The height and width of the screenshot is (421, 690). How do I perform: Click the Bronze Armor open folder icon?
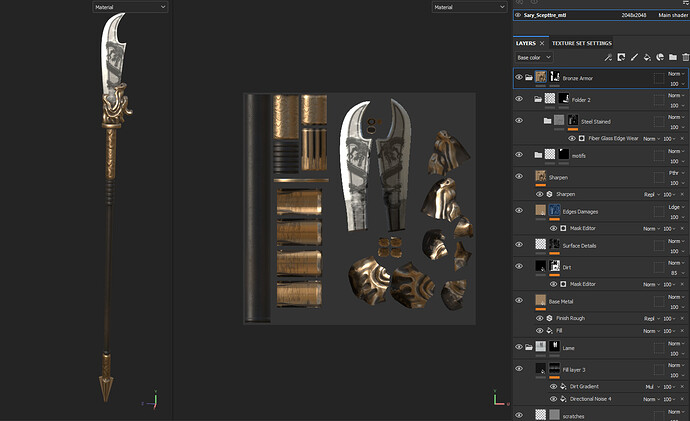(529, 77)
